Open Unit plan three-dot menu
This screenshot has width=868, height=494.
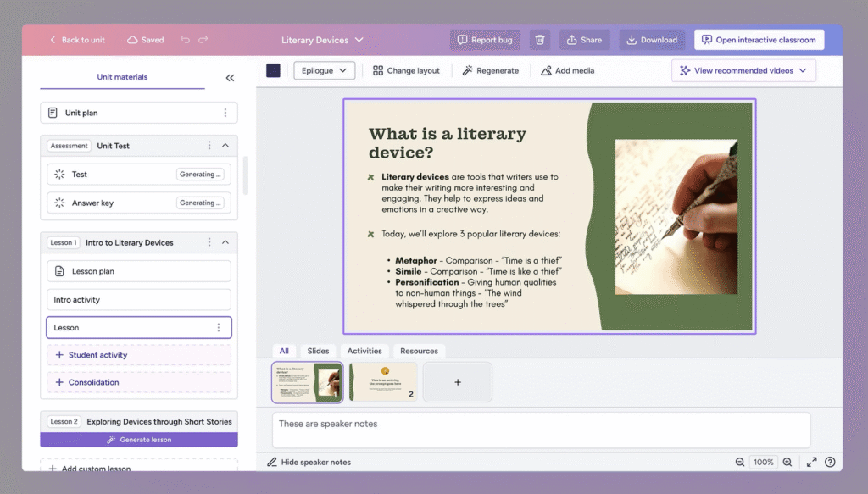coord(225,113)
